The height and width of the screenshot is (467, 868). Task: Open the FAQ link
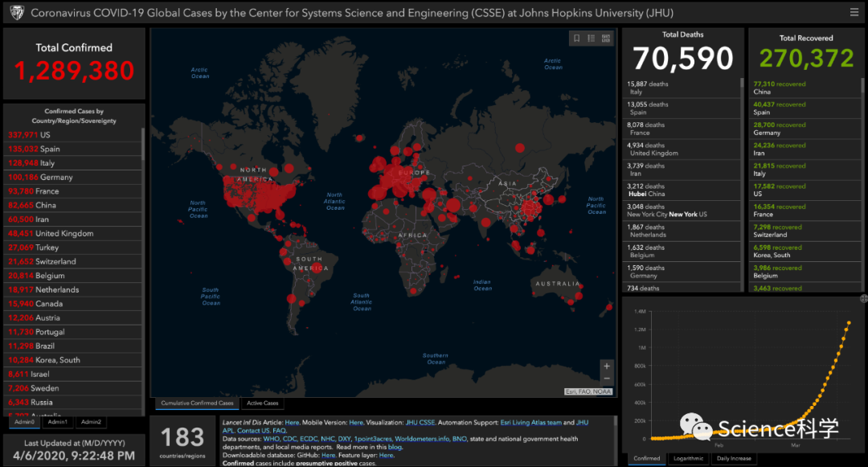tap(279, 431)
